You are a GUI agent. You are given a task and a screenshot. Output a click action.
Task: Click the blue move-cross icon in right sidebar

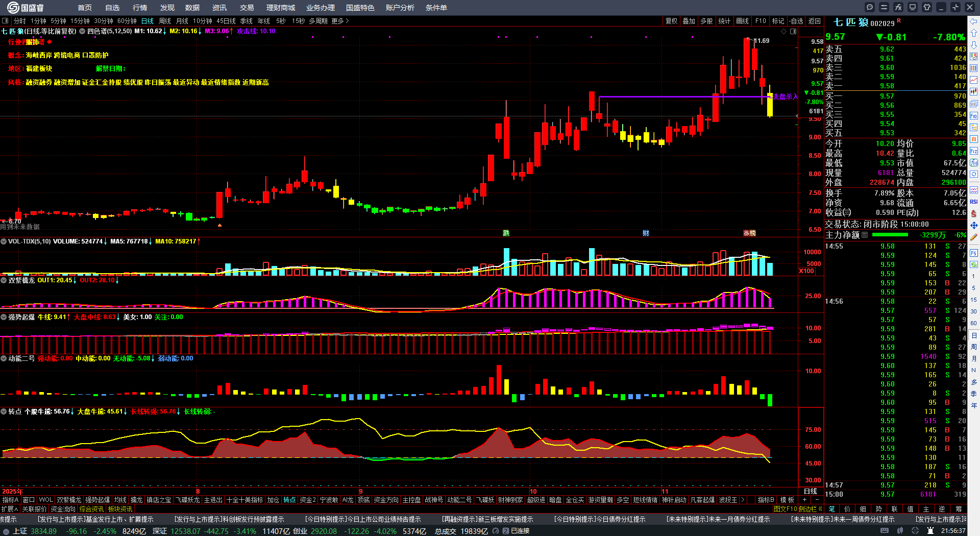coord(974,225)
